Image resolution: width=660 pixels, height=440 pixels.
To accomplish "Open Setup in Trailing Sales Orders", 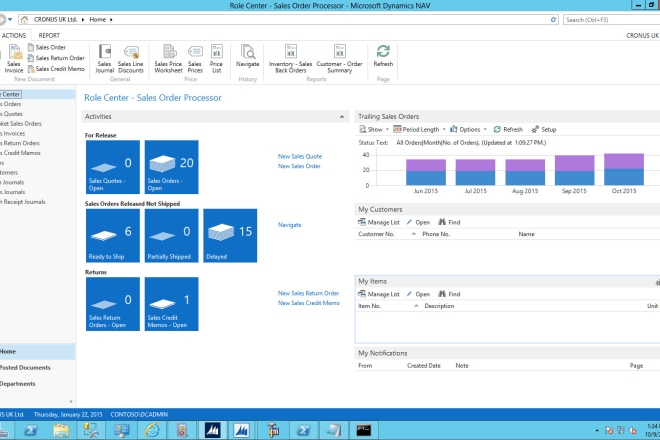I will [544, 129].
